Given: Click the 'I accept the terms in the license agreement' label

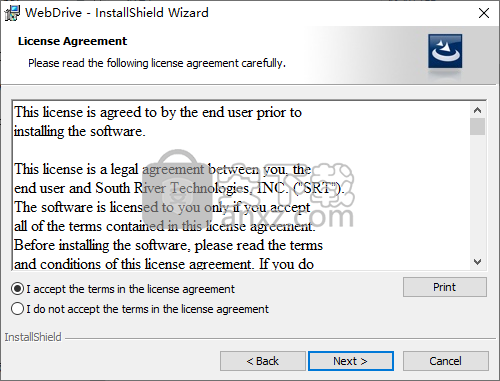Looking at the screenshot, I should click(x=131, y=289).
